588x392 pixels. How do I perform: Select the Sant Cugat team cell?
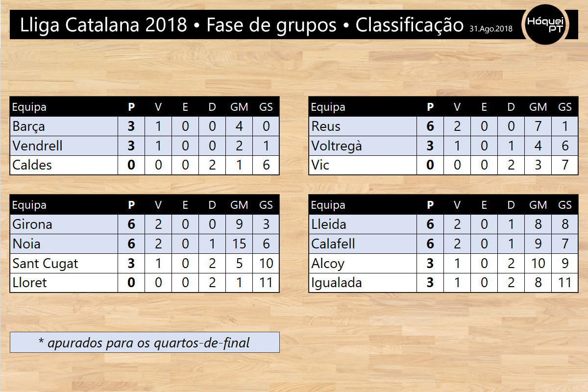64,264
